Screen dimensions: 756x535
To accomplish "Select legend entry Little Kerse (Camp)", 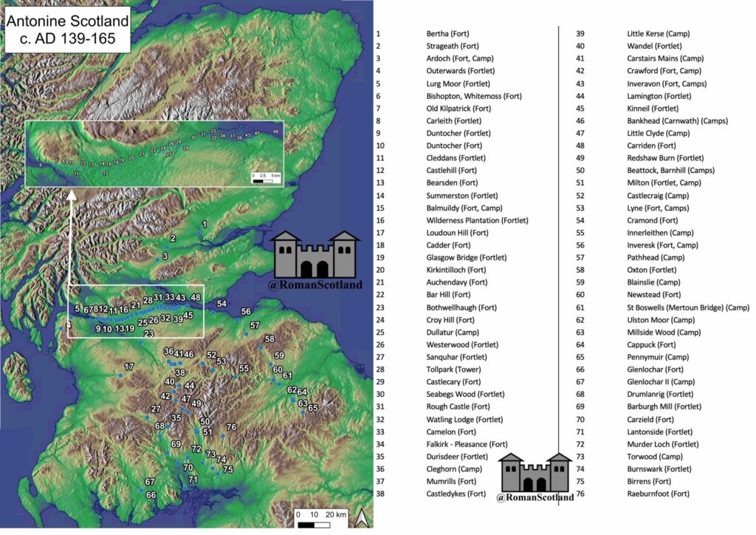I will click(658, 33).
